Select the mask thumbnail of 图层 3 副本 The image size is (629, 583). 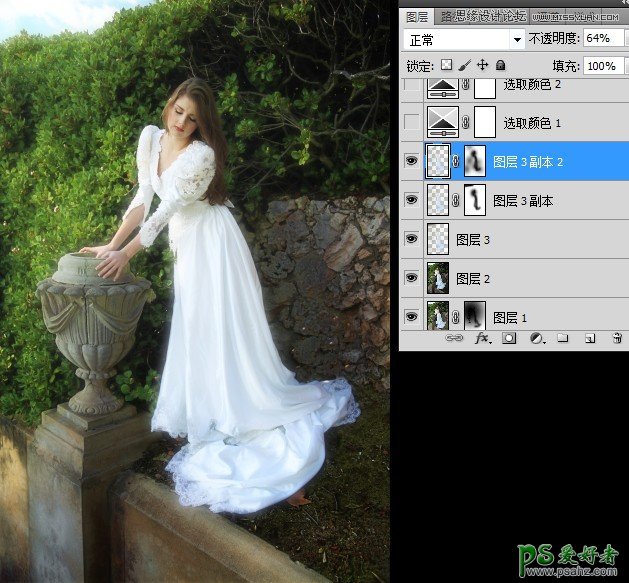(x=476, y=200)
